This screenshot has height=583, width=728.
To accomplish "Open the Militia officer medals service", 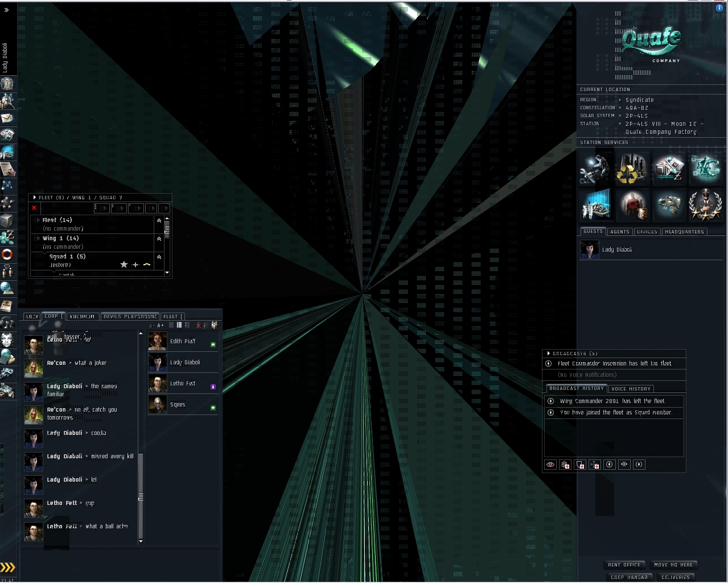I will tap(705, 204).
